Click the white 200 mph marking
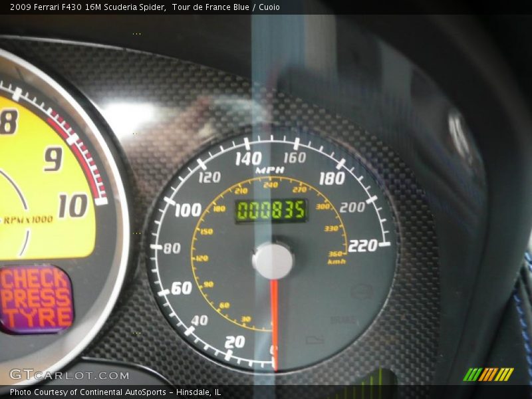 click(x=352, y=207)
